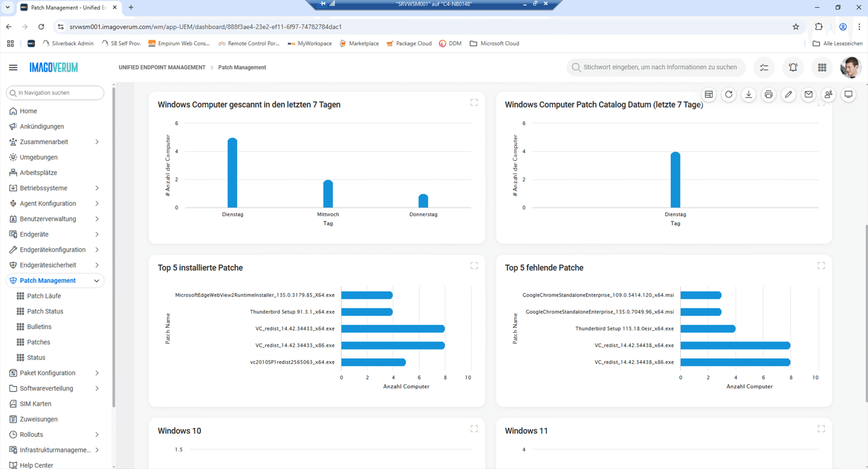Focus the Stichwort global search field
The height and width of the screenshot is (469, 868).
coord(656,67)
